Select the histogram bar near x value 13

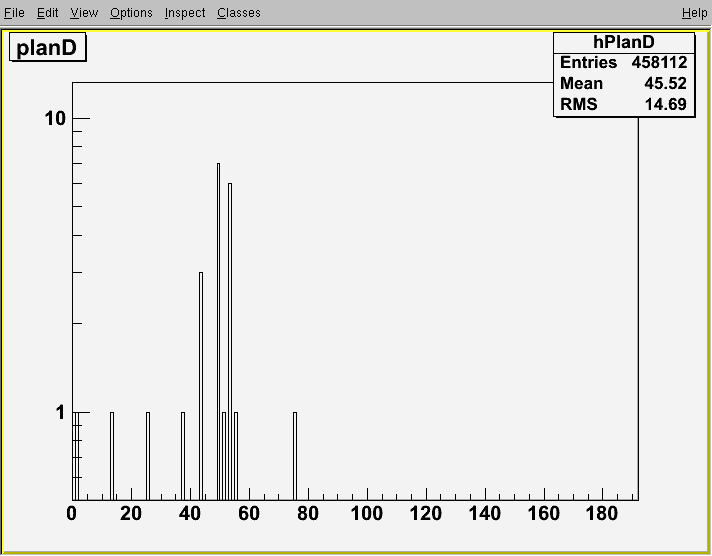click(x=112, y=456)
